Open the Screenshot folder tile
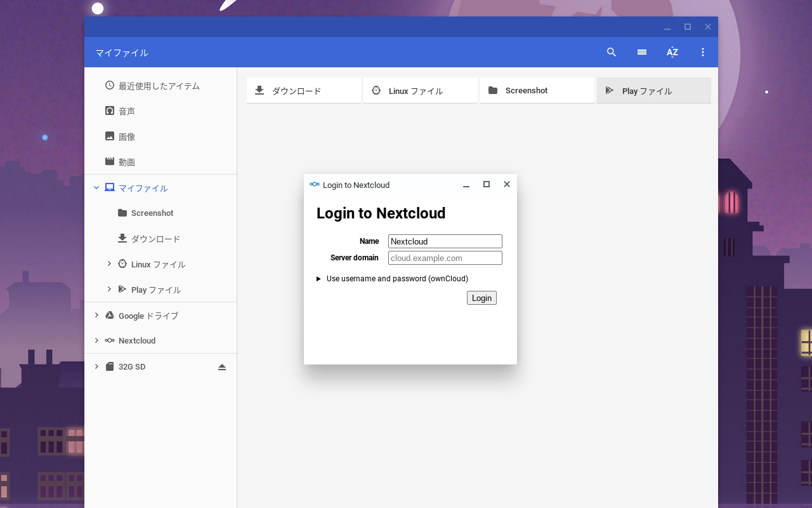This screenshot has height=508, width=812. 537,90
